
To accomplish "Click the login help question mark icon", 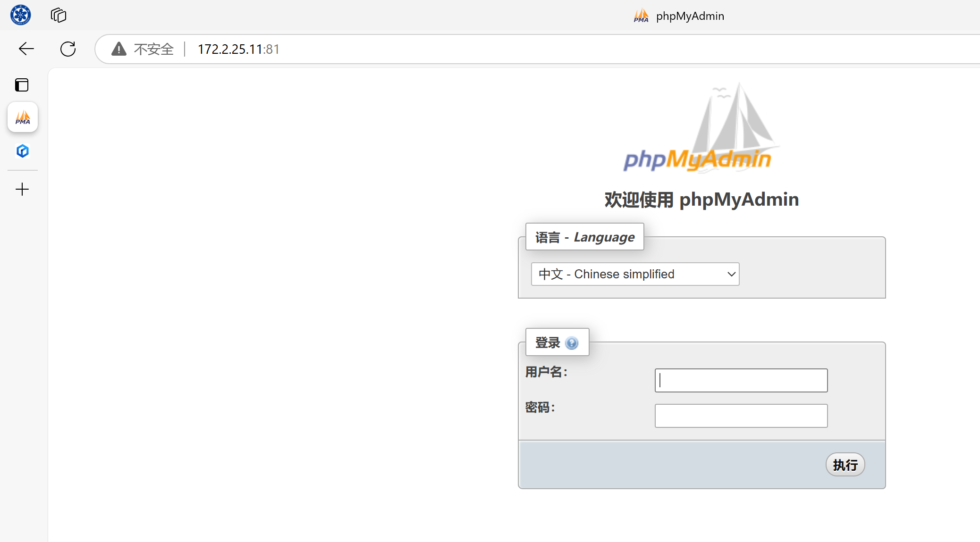I will [572, 343].
